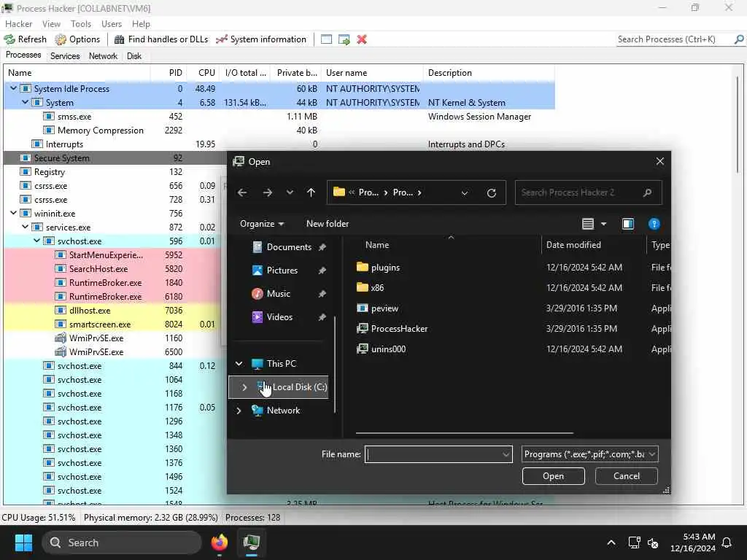Viewport: 747px width, 560px height.
Task: Sort by the PID column header
Action: tap(169, 73)
